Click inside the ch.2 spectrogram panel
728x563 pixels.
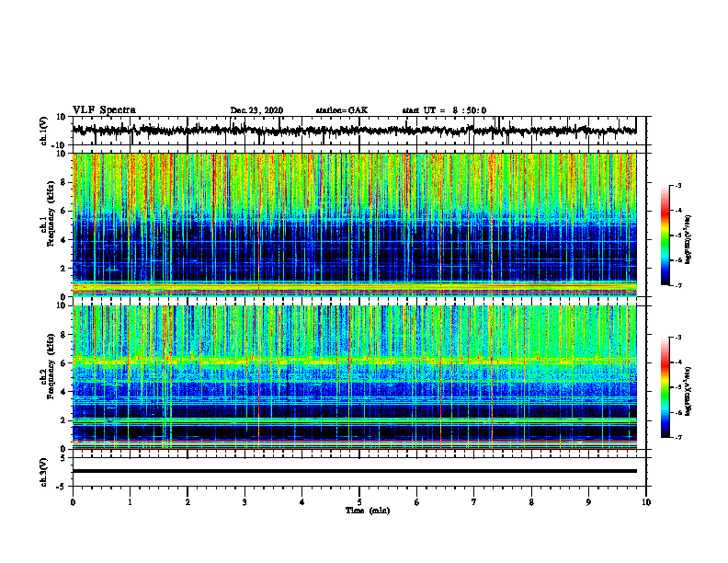click(354, 377)
